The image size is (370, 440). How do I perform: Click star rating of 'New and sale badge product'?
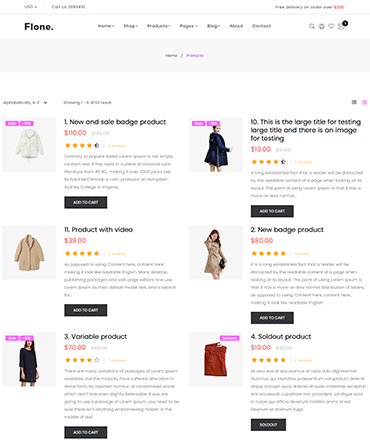point(82,145)
